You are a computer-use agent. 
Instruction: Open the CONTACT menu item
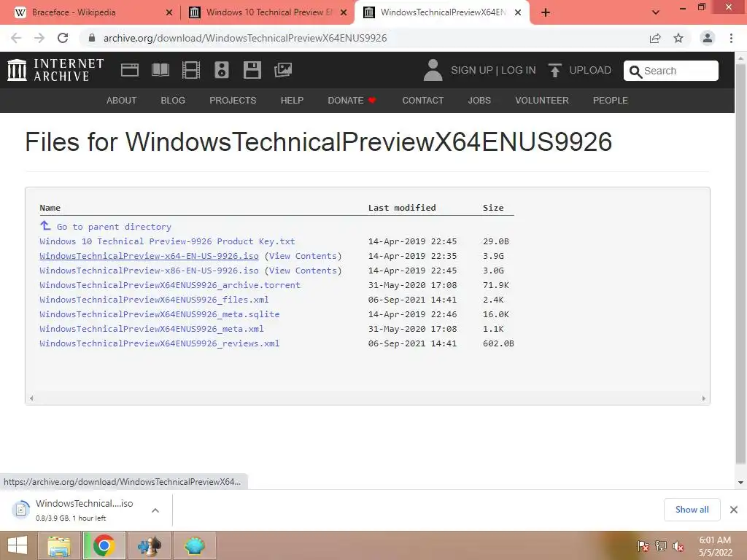(x=423, y=101)
